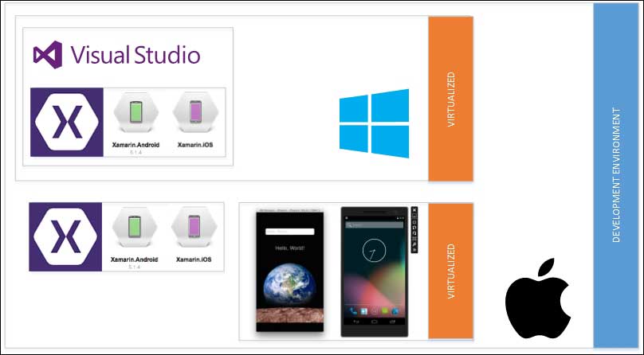Click the Xamarin X logo below Visual Studio
The width and height of the screenshot is (644, 355).
click(67, 122)
